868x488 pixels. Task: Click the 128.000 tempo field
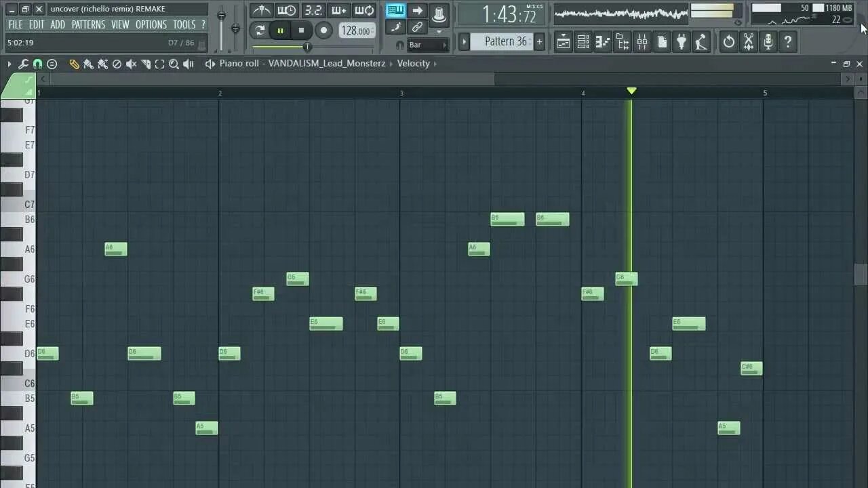coord(357,30)
